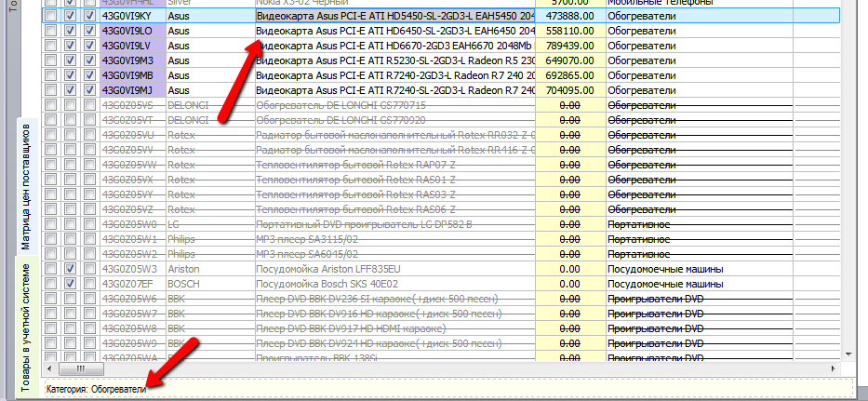Click the horizontal scrollbar right arrow

tap(835, 368)
